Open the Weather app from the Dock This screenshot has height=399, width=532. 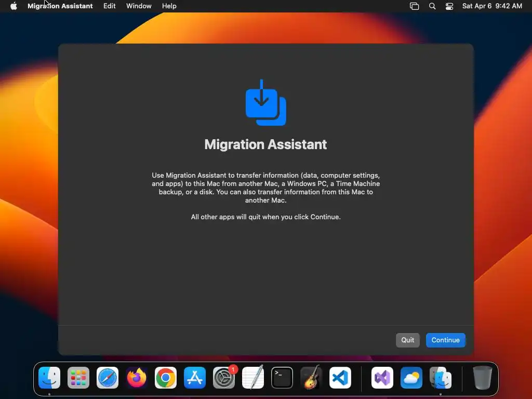click(411, 378)
